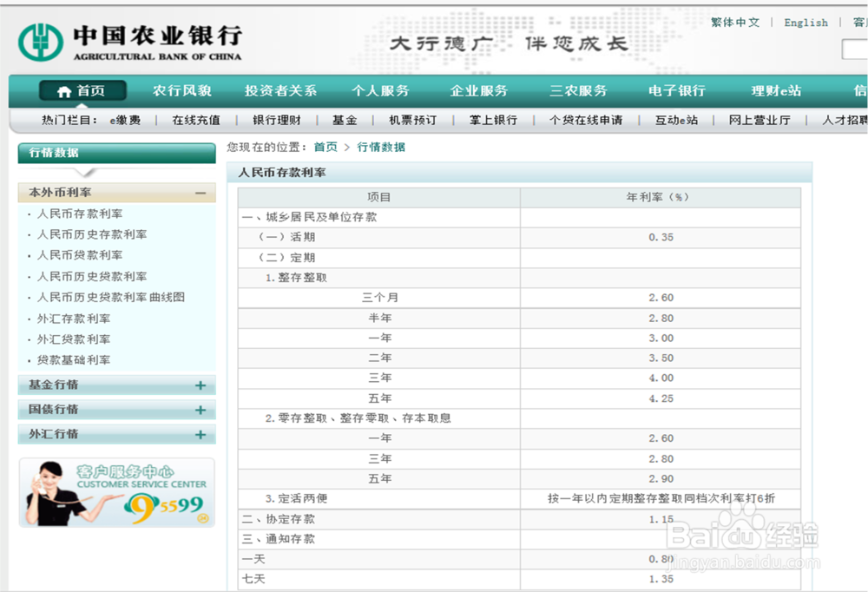This screenshot has width=868, height=592.
Task: Click the 2.零存整取、整存零取、存本取息 row
Action: tap(519, 418)
